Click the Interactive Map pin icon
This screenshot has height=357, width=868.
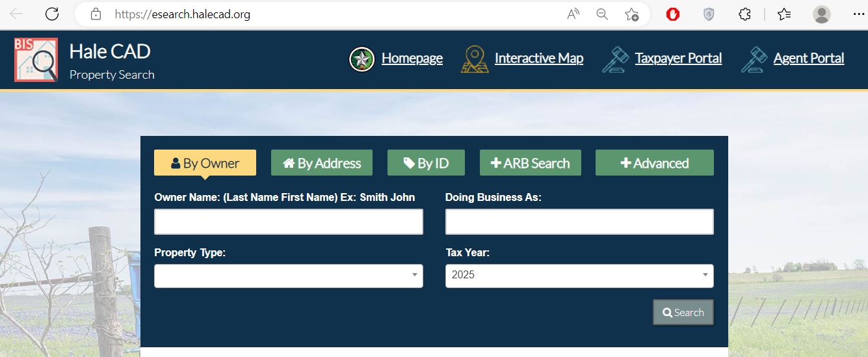pos(475,59)
